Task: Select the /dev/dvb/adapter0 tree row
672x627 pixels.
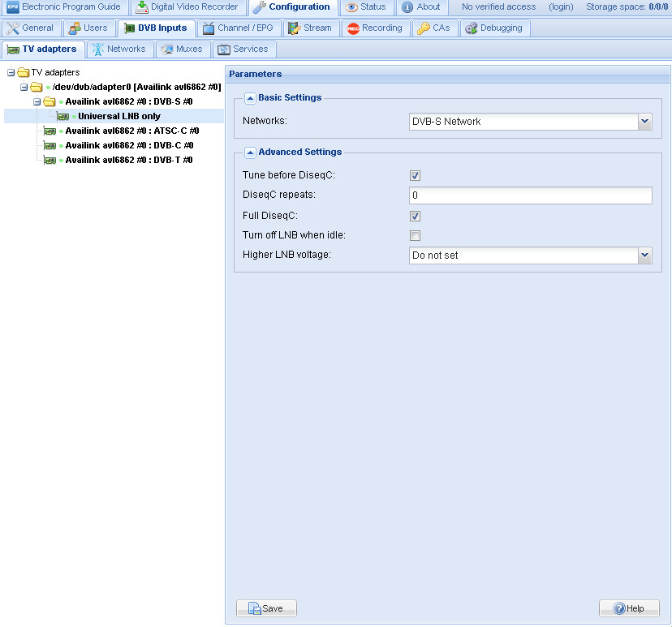Action: coord(136,87)
